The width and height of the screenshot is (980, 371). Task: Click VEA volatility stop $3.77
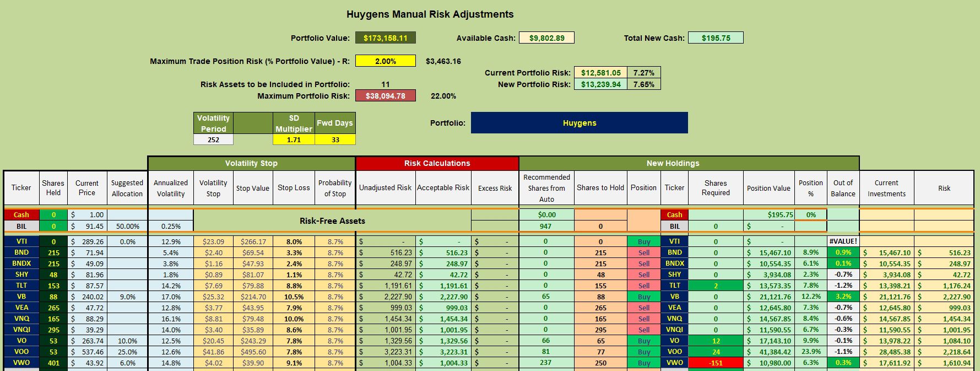(x=213, y=308)
